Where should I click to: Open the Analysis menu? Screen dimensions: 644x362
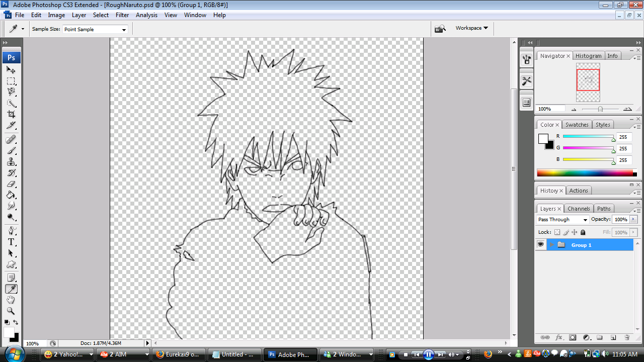[146, 15]
